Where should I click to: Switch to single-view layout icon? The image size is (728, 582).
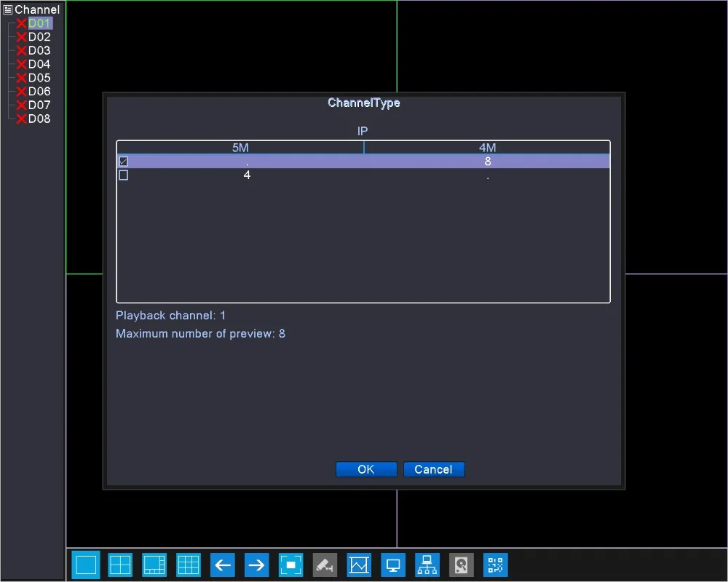86,565
